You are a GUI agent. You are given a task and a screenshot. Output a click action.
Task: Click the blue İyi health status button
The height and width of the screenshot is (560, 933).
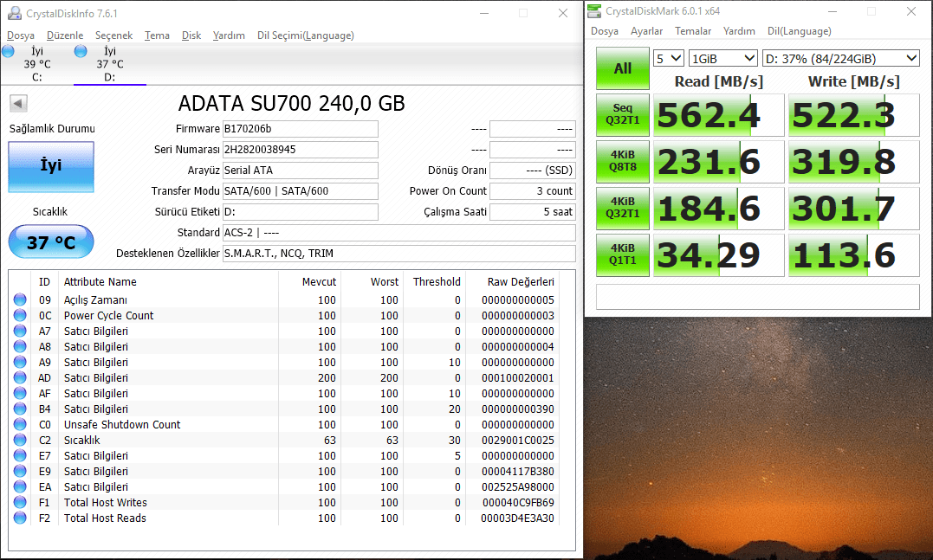coord(51,166)
